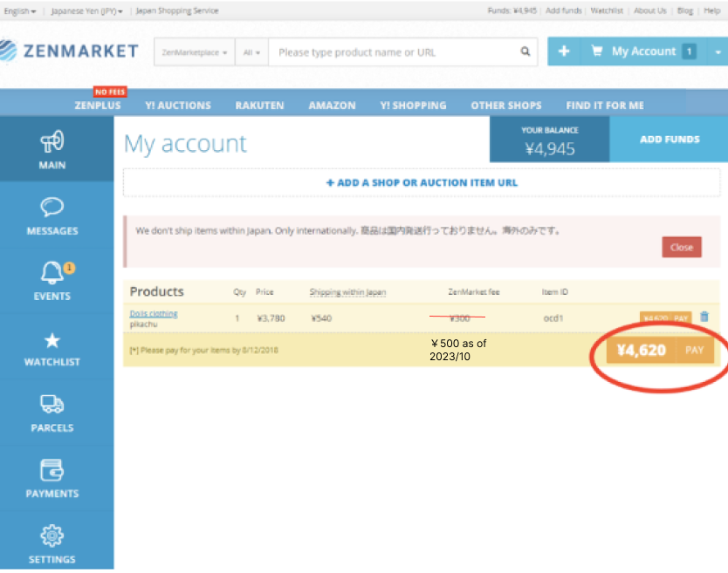Image resolution: width=728 pixels, height=573 pixels.
Task: Click the pay-by date notice text
Action: (x=203, y=351)
